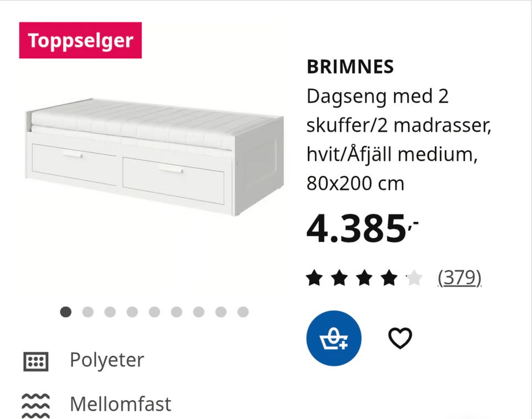Select the Mellomfast firmness wave icon
The height and width of the screenshot is (419, 532).
[x=35, y=402]
